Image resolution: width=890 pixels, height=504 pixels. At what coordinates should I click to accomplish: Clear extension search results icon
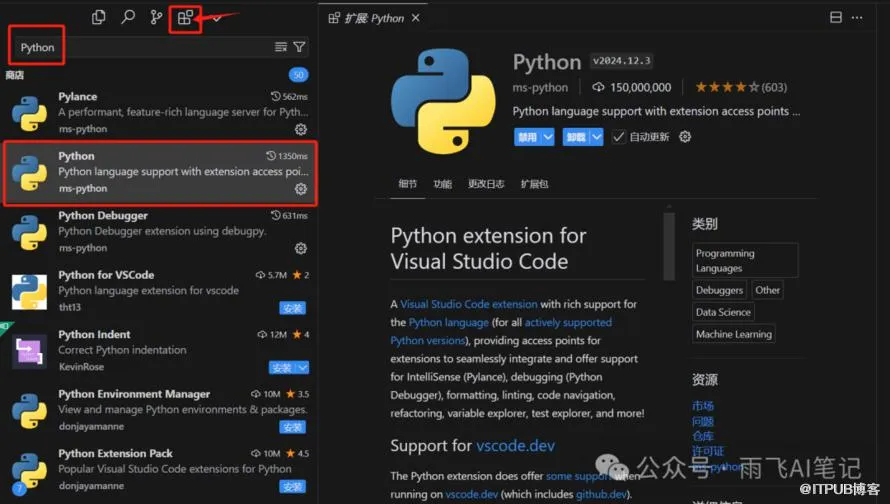click(x=281, y=47)
